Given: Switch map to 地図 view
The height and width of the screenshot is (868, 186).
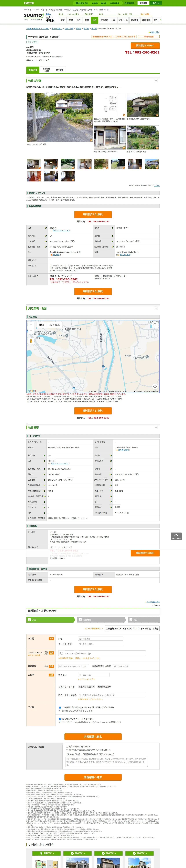Looking at the screenshot, I should 42,325.
